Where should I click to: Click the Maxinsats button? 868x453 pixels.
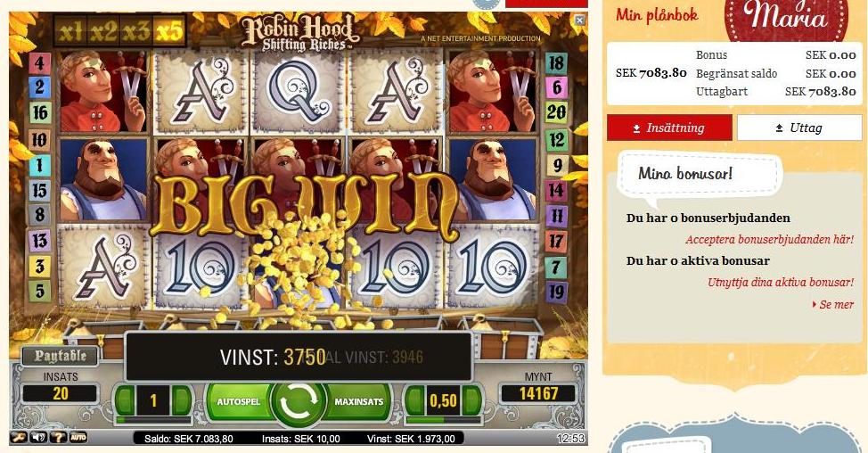point(359,401)
